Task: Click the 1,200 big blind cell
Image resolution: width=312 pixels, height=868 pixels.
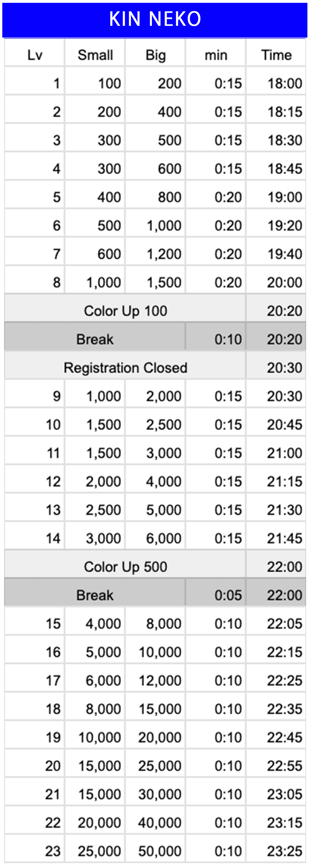Action: click(x=164, y=254)
